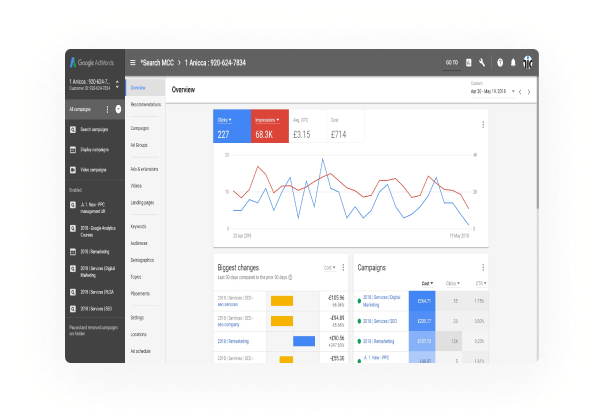The height and width of the screenshot is (410, 603).
Task: Click icon beside 2018 Google Analytics Courses
Action: 73,228
